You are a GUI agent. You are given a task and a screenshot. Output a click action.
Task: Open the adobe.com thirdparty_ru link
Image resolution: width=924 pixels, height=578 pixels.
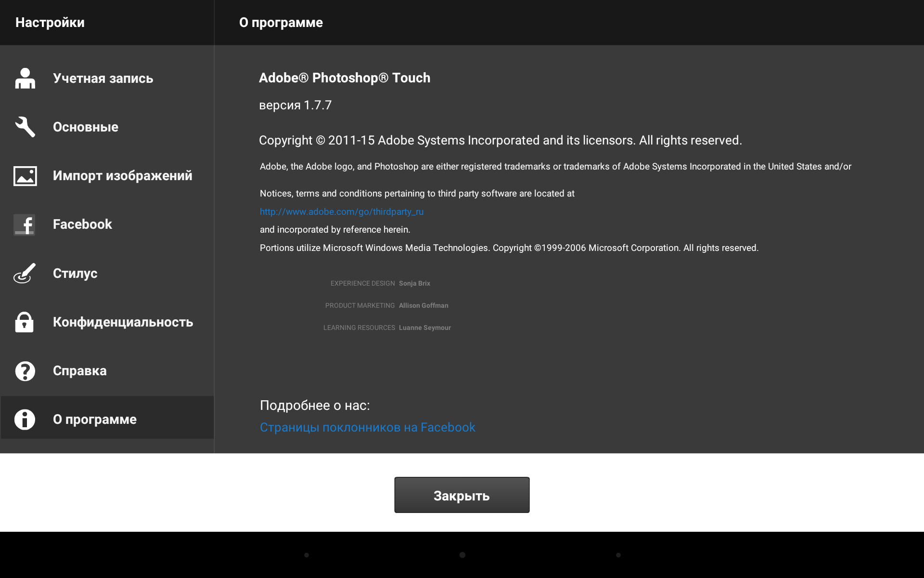pyautogui.click(x=342, y=212)
